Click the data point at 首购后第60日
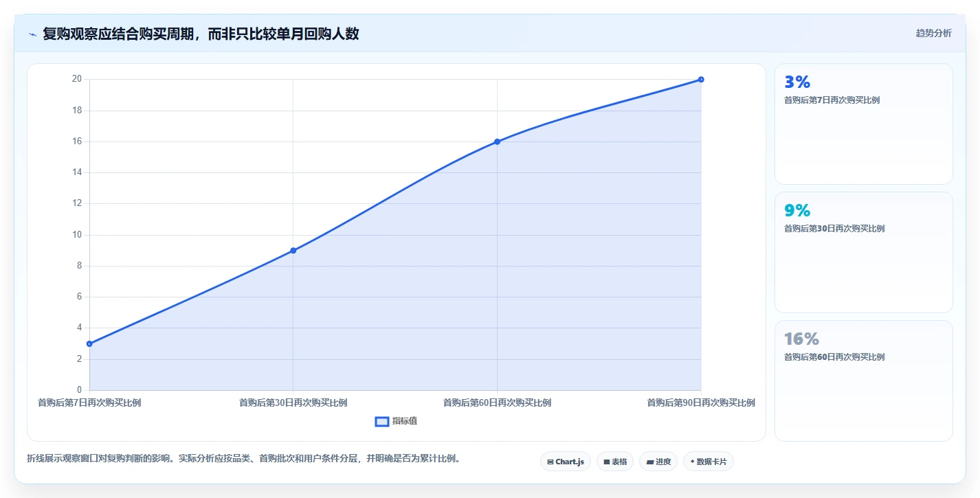The image size is (980, 498). (x=497, y=142)
